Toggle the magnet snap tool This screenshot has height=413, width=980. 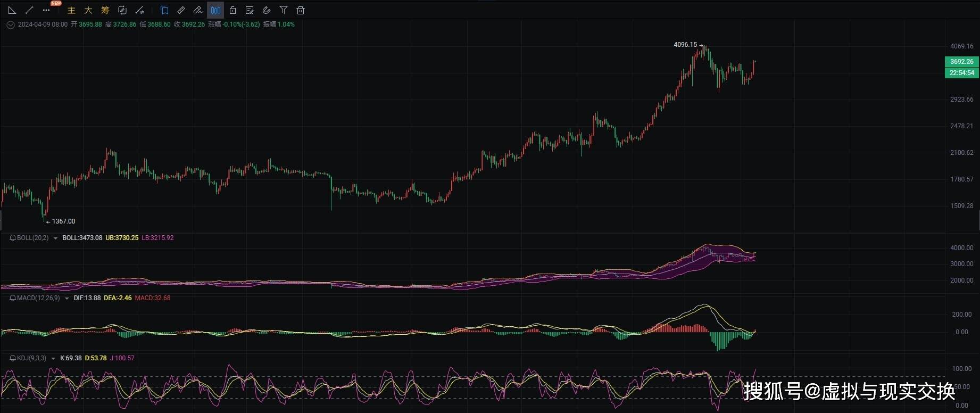[267, 10]
